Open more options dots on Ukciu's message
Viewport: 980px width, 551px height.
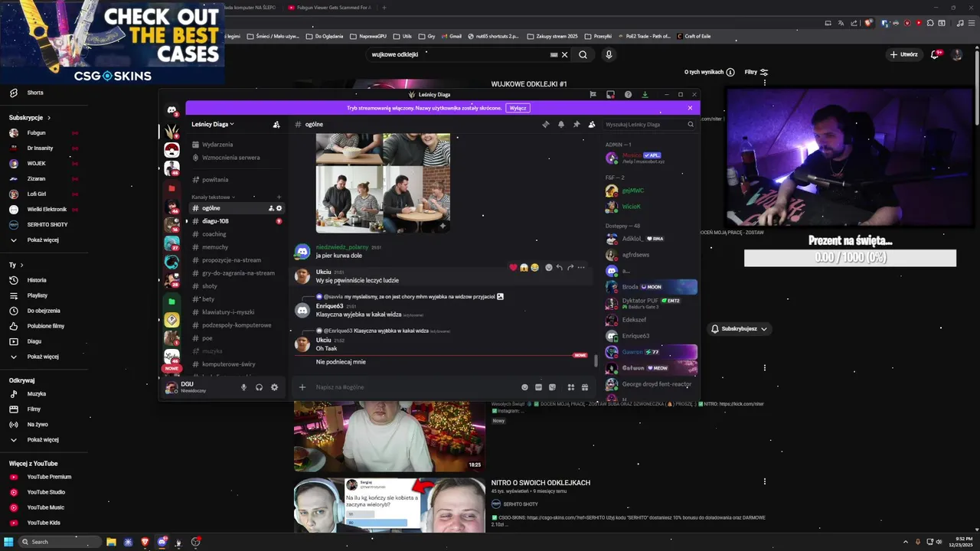[581, 267]
